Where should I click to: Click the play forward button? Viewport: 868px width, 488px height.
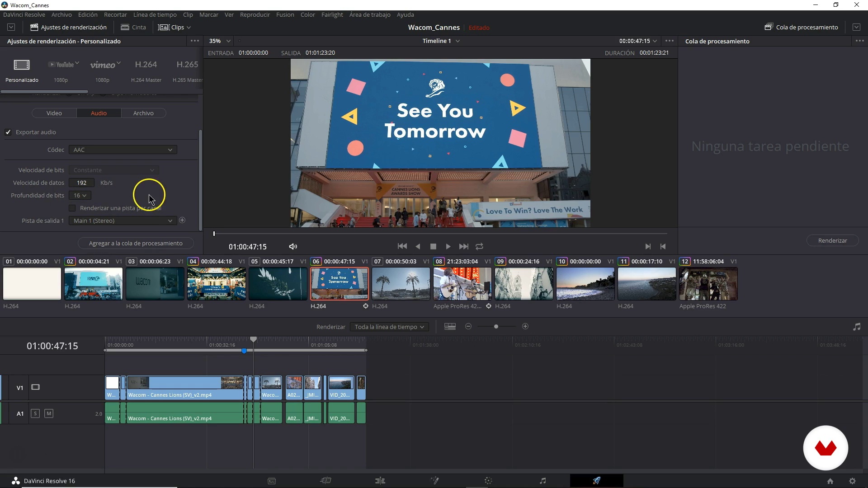point(448,247)
